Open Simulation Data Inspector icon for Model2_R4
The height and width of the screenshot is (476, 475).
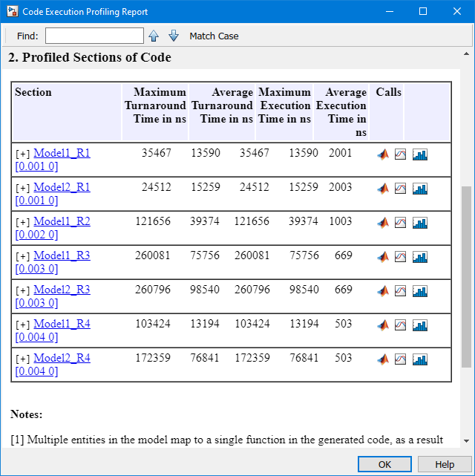click(x=400, y=359)
